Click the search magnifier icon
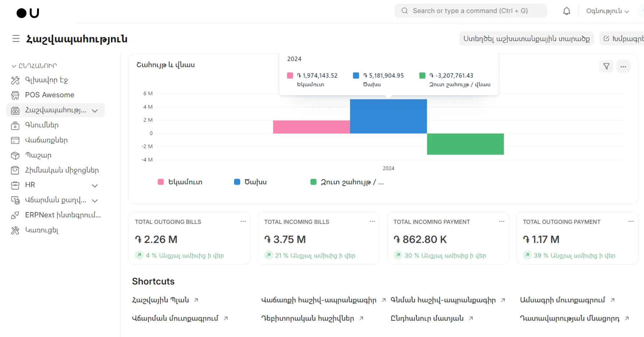Image resolution: width=644 pixels, height=337 pixels. click(405, 11)
